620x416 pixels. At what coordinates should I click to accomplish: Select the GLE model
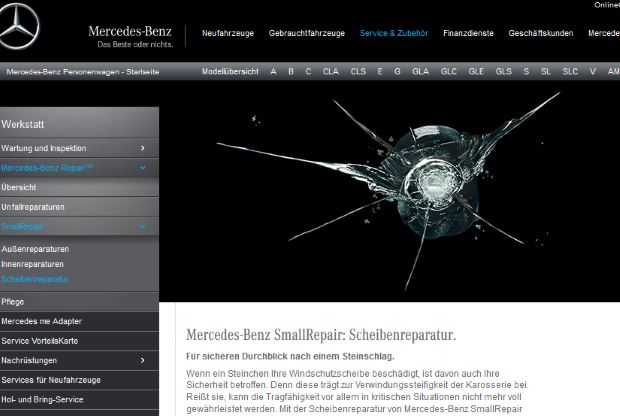tap(476, 72)
